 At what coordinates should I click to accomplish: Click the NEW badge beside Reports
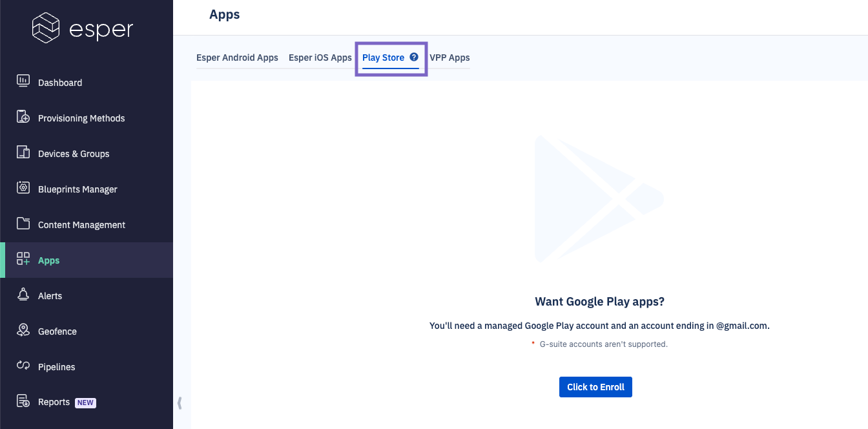pyautogui.click(x=85, y=402)
